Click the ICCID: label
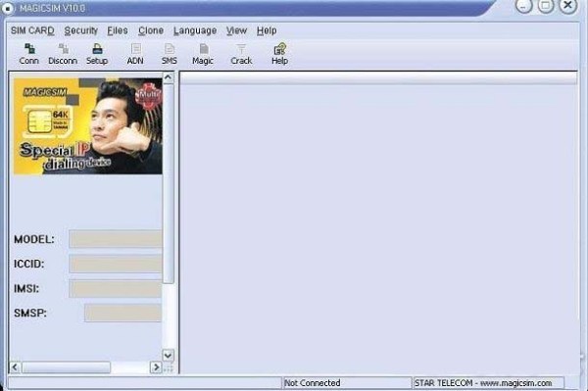This screenshot has height=391, width=588. pyautogui.click(x=28, y=264)
